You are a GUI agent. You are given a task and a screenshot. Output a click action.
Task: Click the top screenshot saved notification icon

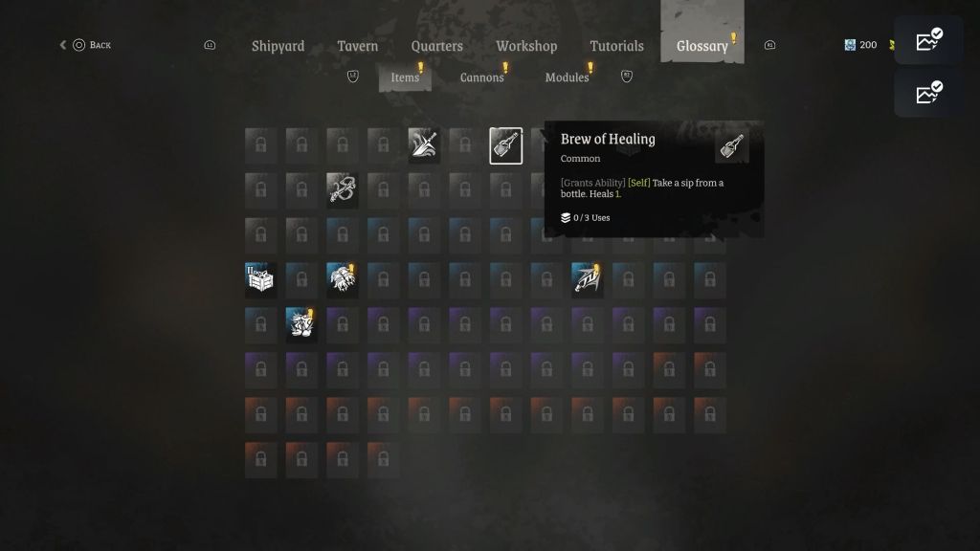(928, 39)
